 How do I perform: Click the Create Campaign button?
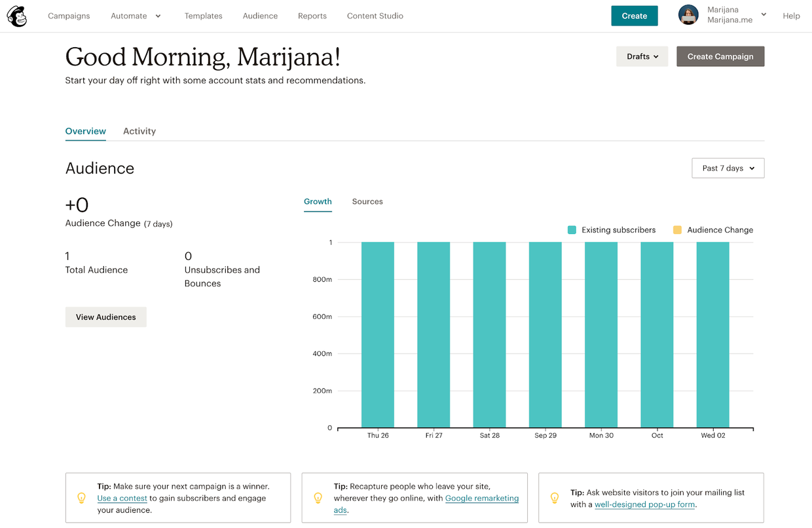point(720,56)
